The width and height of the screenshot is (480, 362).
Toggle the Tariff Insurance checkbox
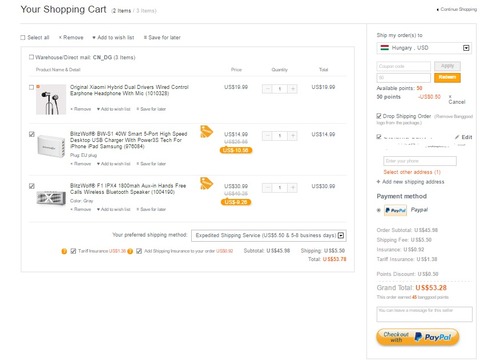(x=73, y=251)
